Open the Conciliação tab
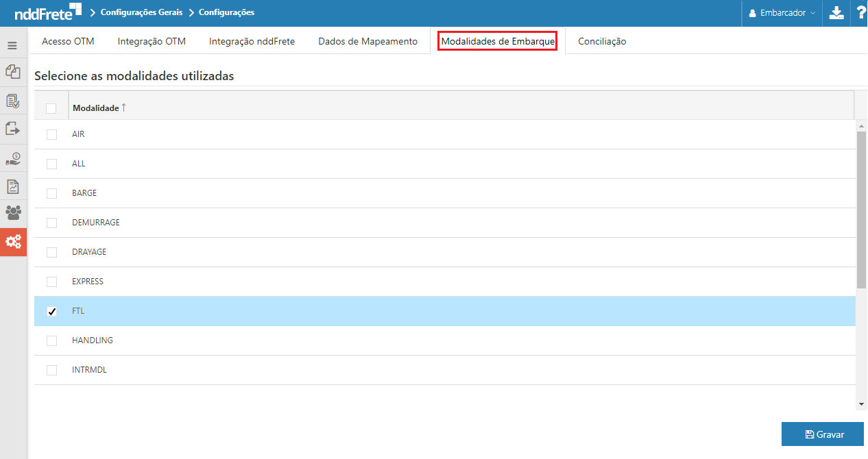Screen dimensions: 868x459 (601, 41)
